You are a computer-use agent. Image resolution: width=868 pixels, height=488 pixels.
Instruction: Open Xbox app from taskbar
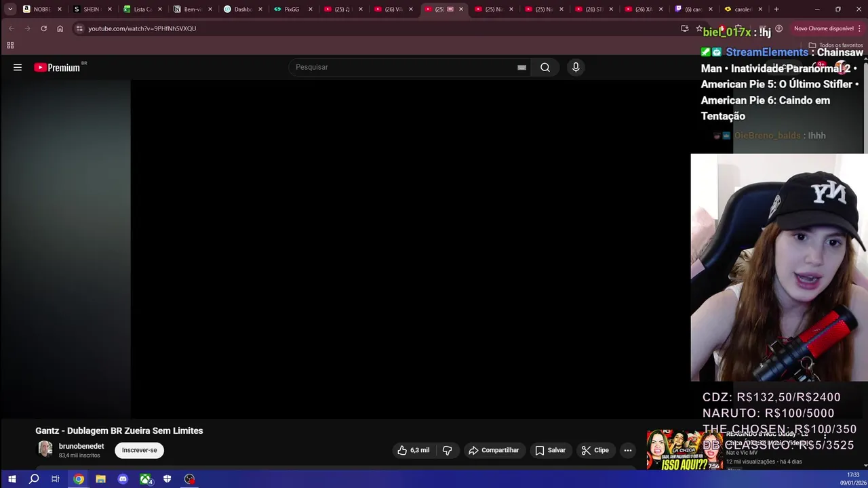pyautogui.click(x=145, y=479)
